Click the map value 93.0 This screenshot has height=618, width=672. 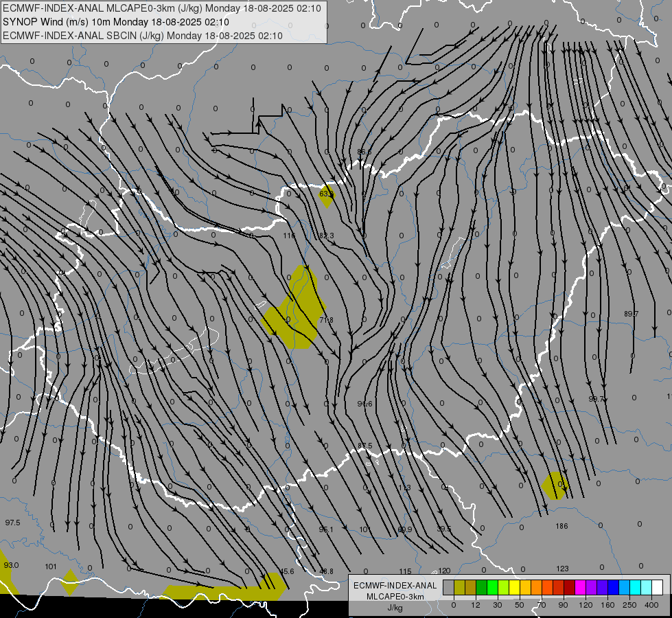pos(11,565)
